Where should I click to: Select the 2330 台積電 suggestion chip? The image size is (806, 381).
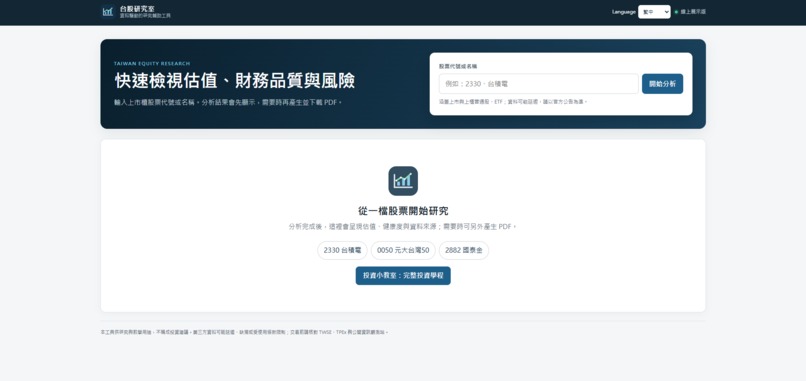[342, 250]
